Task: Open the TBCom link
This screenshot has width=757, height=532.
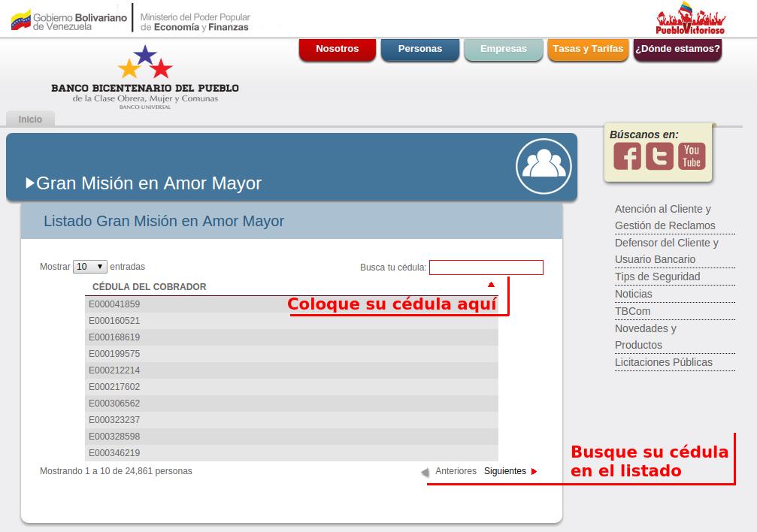Action: (x=632, y=311)
